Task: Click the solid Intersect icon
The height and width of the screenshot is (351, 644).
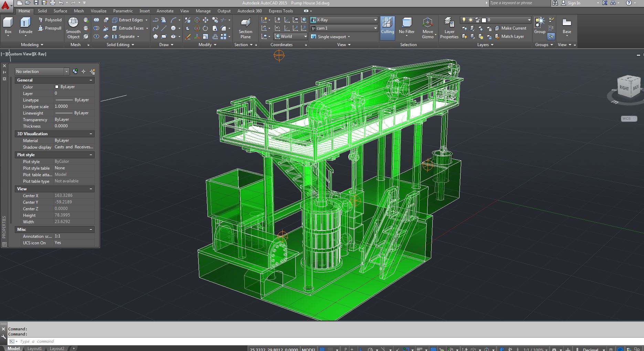Action: (97, 36)
